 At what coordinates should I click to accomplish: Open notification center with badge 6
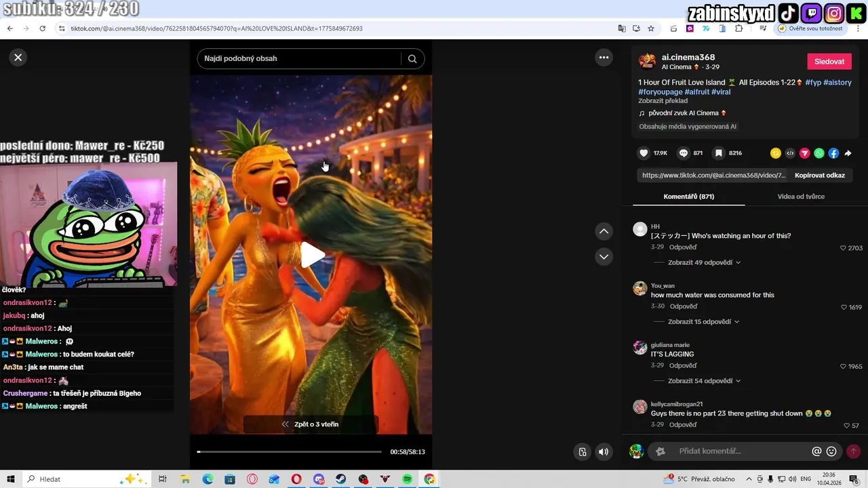pyautogui.click(x=856, y=479)
